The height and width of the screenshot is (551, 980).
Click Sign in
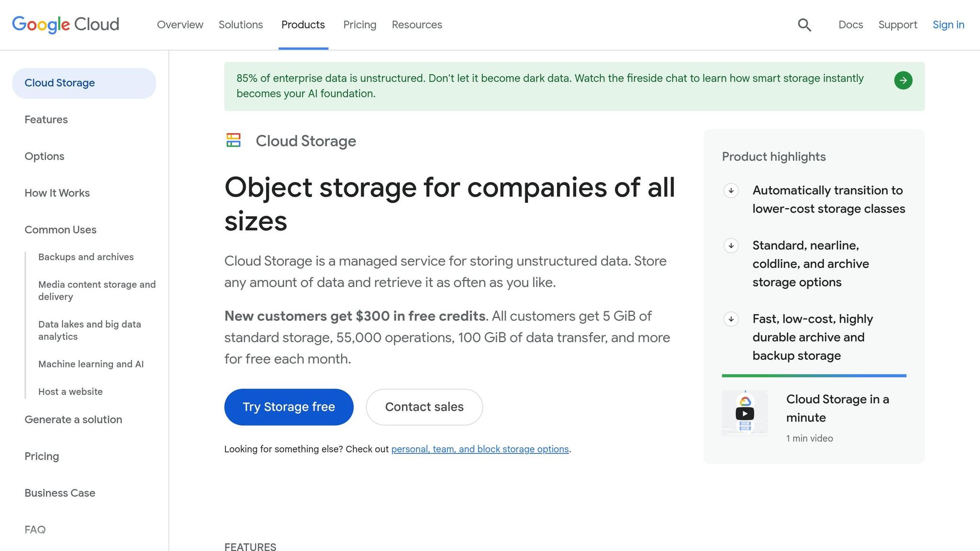coord(948,25)
